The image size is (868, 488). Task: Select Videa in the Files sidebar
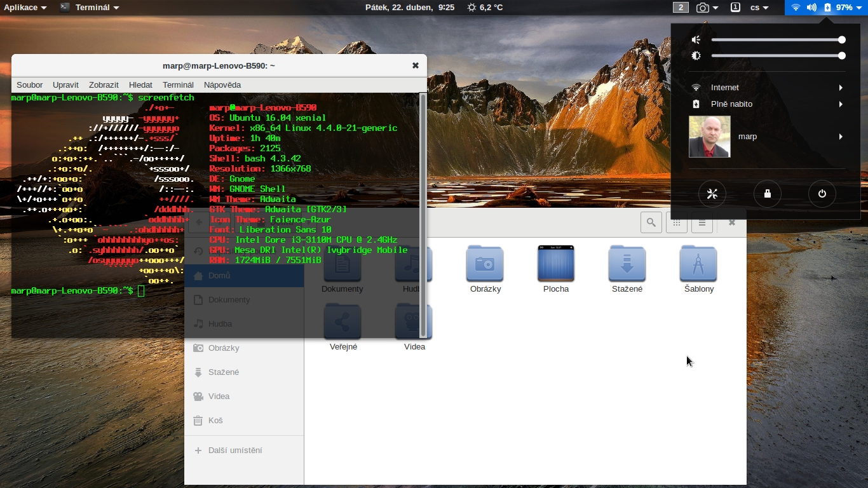244,396
